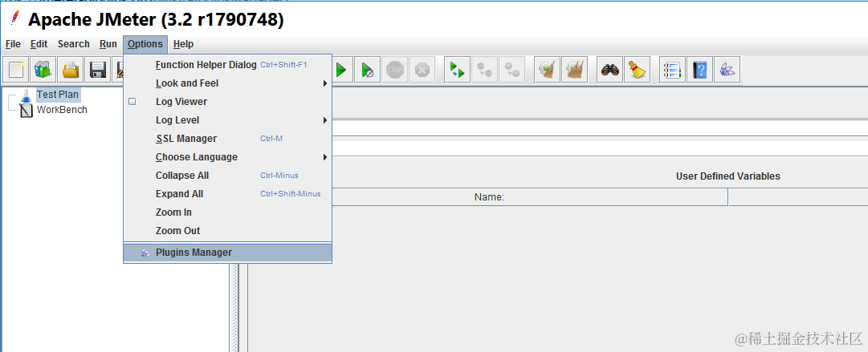Choose Expand All menu entry
This screenshot has width=868, height=352.
(x=227, y=194)
